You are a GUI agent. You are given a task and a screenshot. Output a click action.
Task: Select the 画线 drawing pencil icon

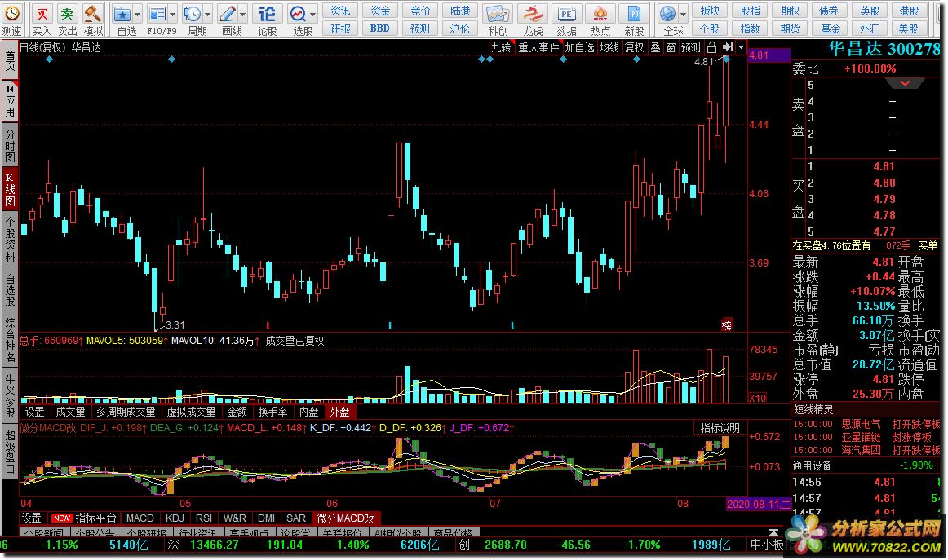pos(228,13)
